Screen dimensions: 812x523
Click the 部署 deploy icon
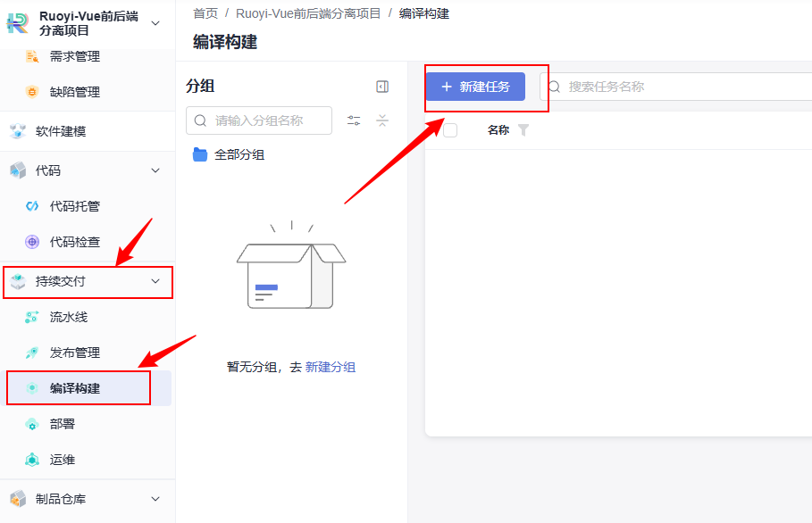click(x=32, y=424)
